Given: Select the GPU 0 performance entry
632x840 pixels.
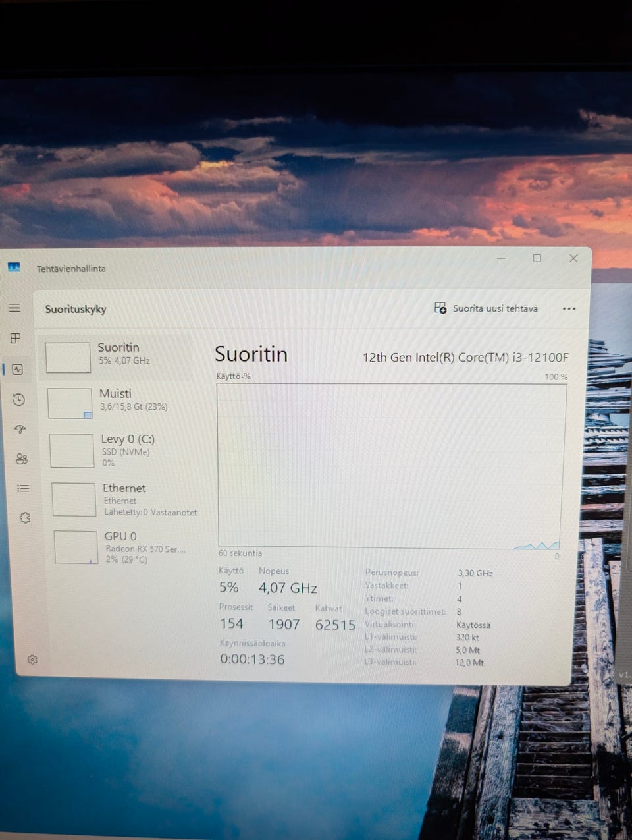Looking at the screenshot, I should tap(125, 547).
